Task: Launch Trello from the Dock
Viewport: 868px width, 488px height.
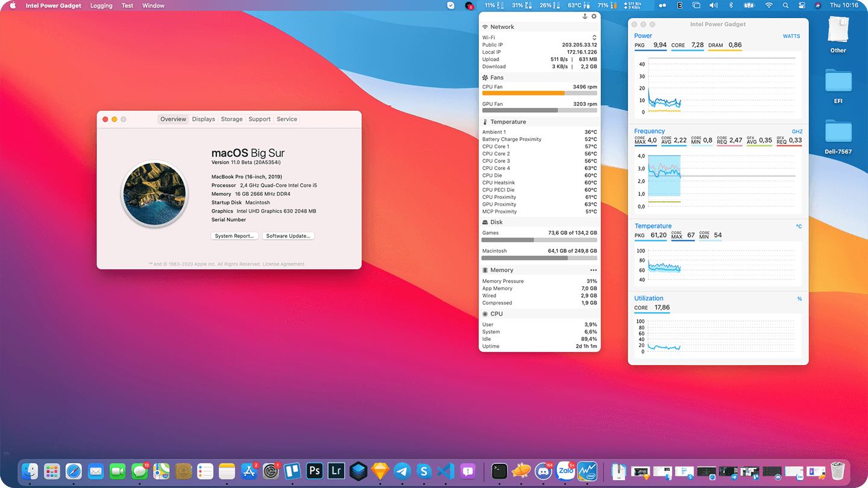Action: [292, 471]
